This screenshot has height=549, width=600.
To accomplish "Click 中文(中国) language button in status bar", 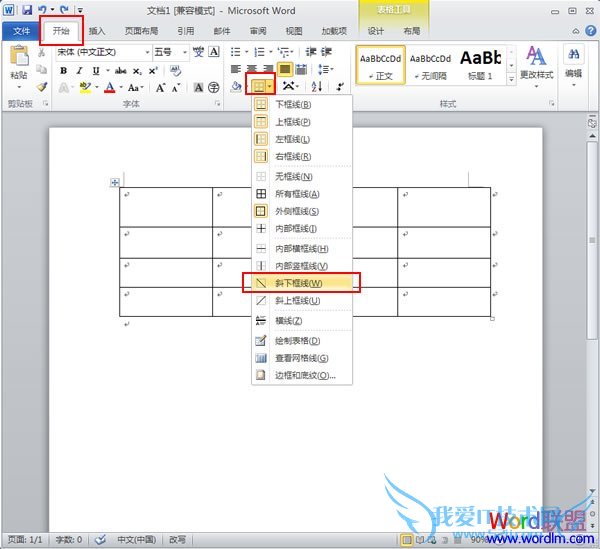I will 136,539.
